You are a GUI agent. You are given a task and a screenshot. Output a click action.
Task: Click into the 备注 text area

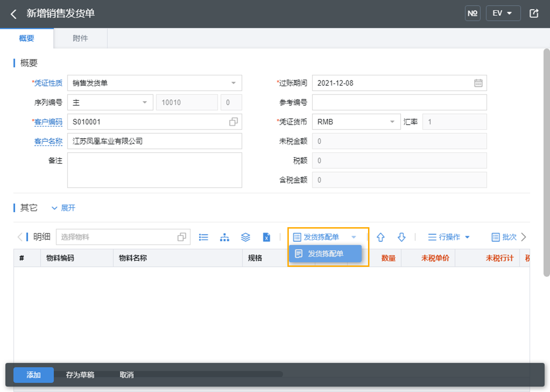click(154, 170)
